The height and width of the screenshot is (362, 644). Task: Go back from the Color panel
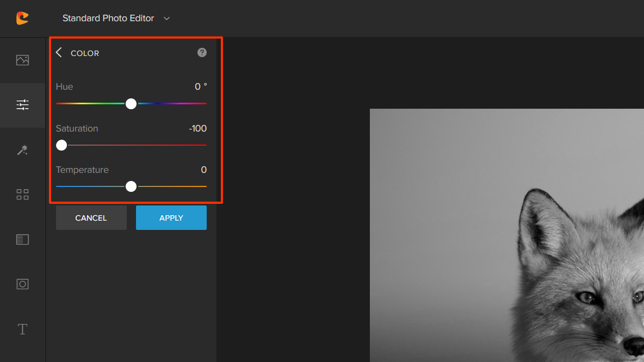59,53
